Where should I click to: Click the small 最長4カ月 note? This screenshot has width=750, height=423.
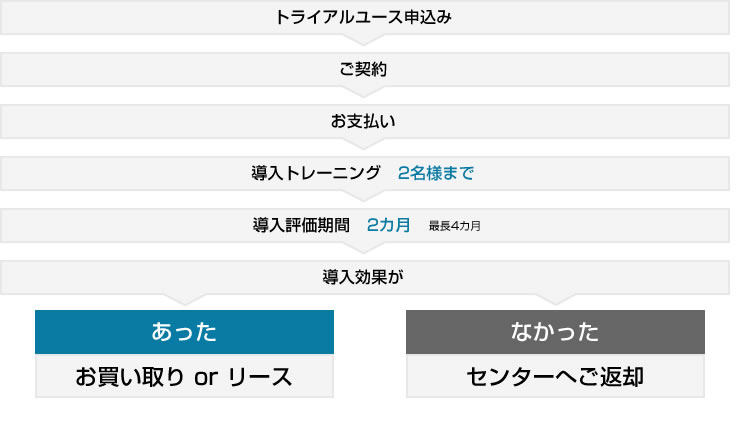point(454,226)
